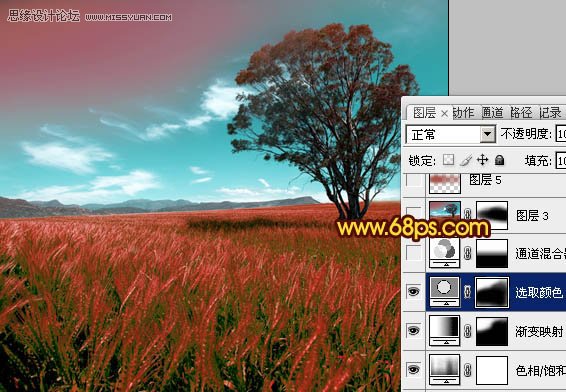Select the 选取颜色 layer name
Viewport: 566px width, 392px height.
point(539,292)
